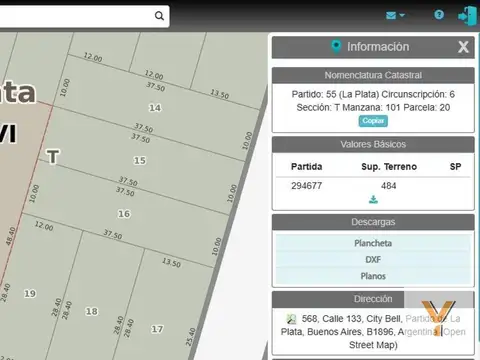Click the Copiar button
This screenshot has height=360, width=480.
point(373,121)
